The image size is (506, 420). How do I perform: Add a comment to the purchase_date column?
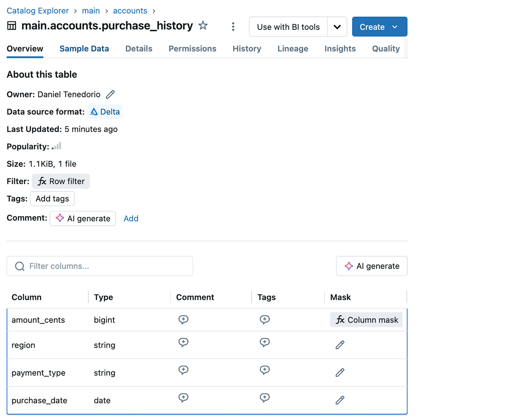click(183, 397)
